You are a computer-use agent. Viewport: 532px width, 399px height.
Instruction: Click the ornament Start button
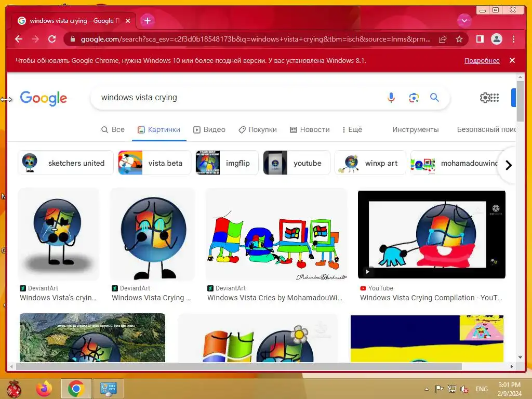point(14,389)
